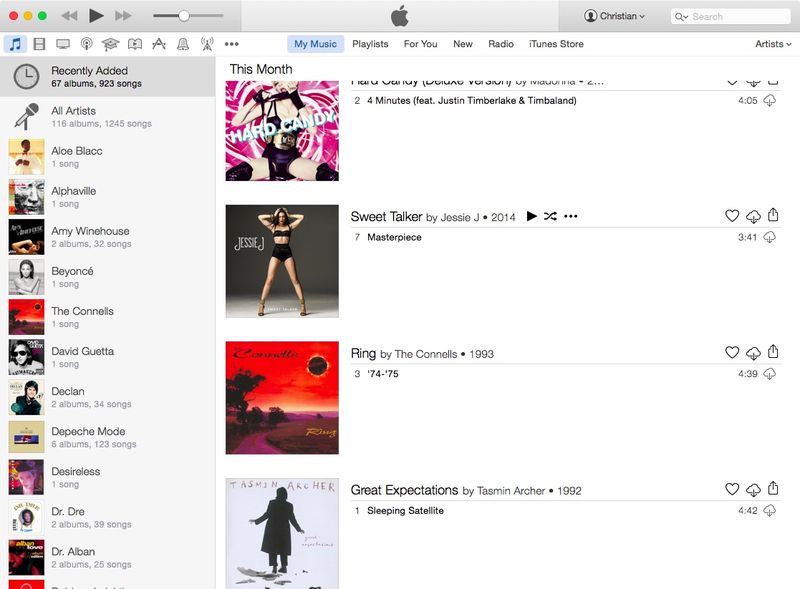800x589 pixels.
Task: Select artist Dr. Dre
Action: pos(107,518)
